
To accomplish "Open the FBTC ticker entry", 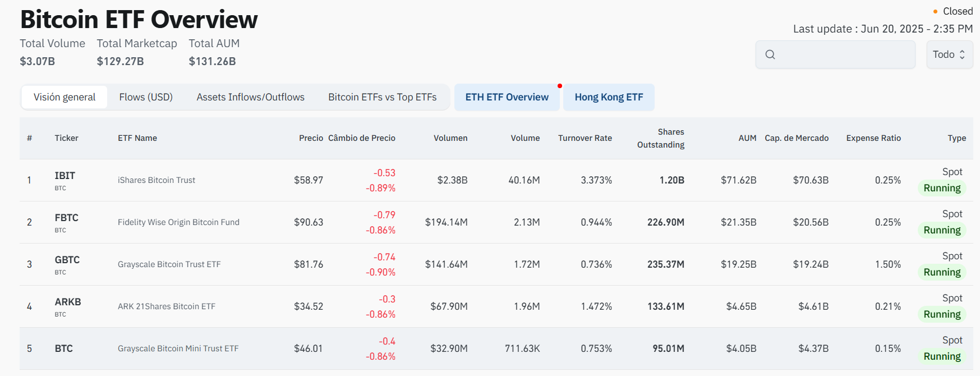I will point(66,218).
